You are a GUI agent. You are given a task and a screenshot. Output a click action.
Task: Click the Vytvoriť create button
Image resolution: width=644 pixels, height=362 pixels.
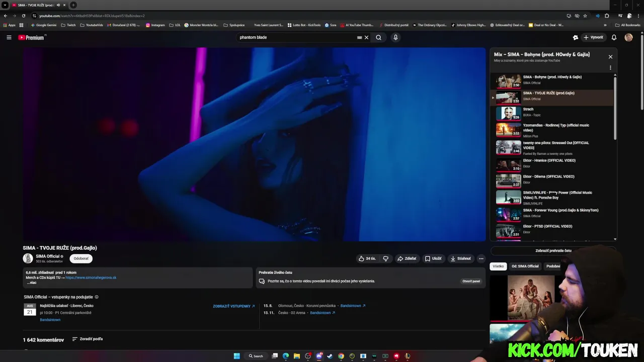coord(593,37)
